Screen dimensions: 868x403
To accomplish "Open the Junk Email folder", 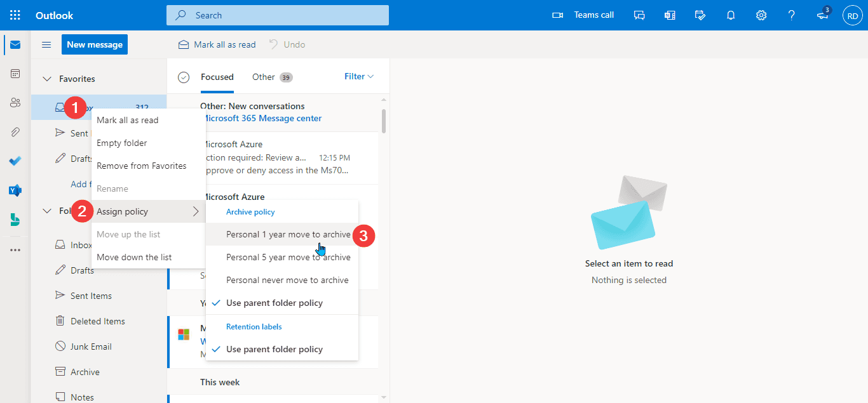I will [98, 347].
